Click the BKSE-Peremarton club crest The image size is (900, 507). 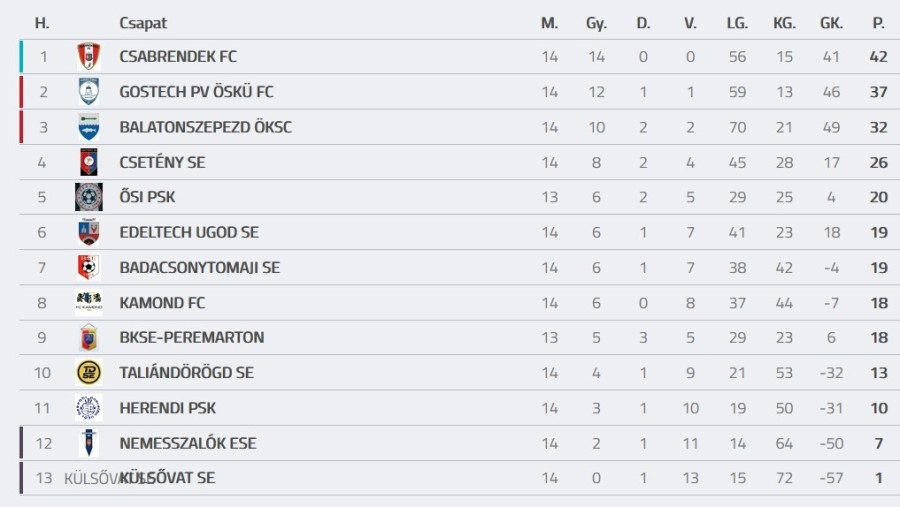click(89, 337)
